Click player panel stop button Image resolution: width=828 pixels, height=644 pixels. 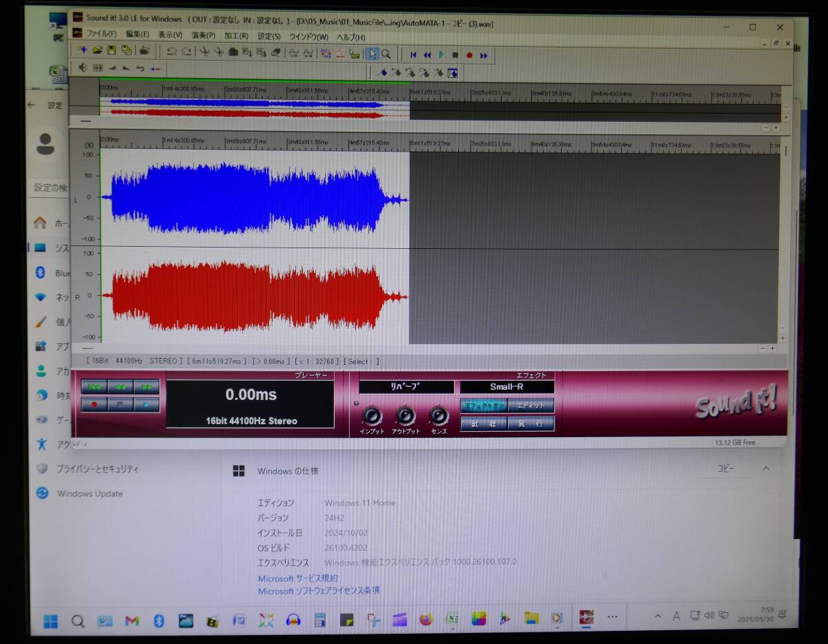tap(120, 405)
